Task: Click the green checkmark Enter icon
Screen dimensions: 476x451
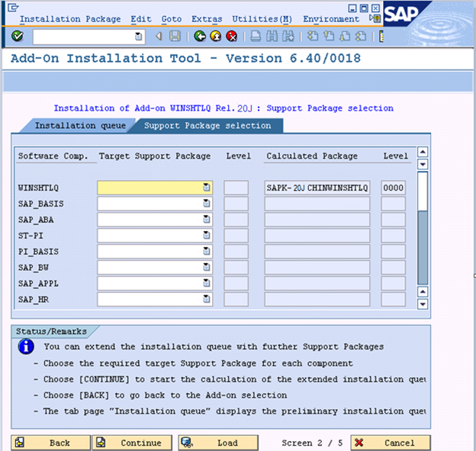Action: 18,37
